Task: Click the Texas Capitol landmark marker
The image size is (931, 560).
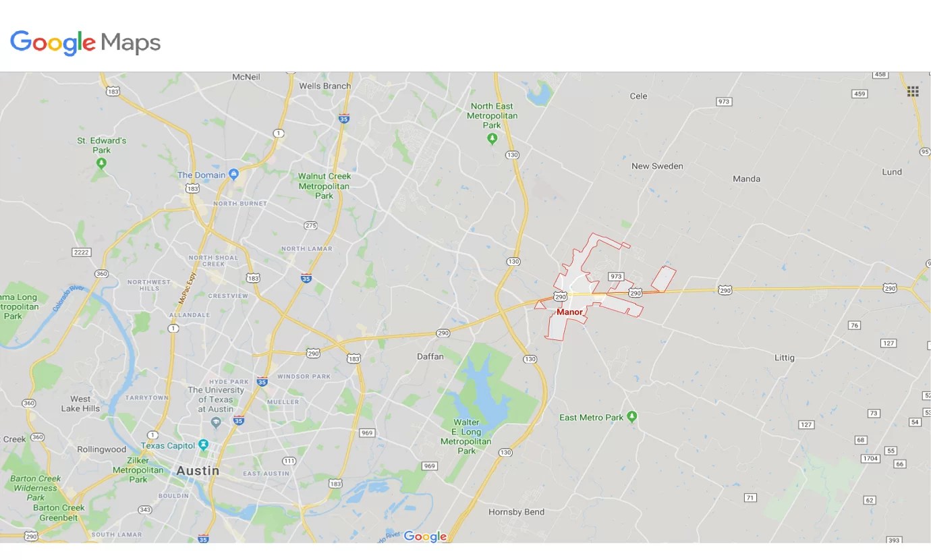Action: (x=203, y=445)
